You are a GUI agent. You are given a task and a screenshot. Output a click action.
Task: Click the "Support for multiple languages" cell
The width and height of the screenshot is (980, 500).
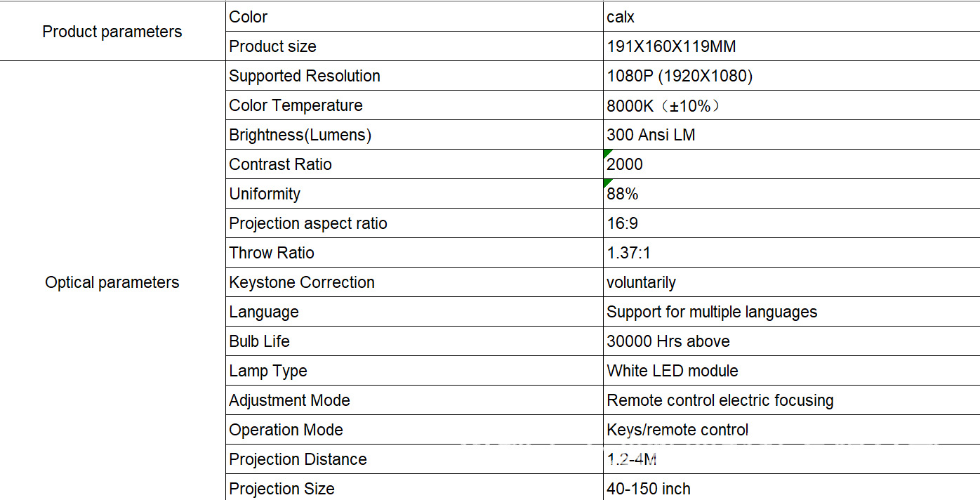click(712, 312)
